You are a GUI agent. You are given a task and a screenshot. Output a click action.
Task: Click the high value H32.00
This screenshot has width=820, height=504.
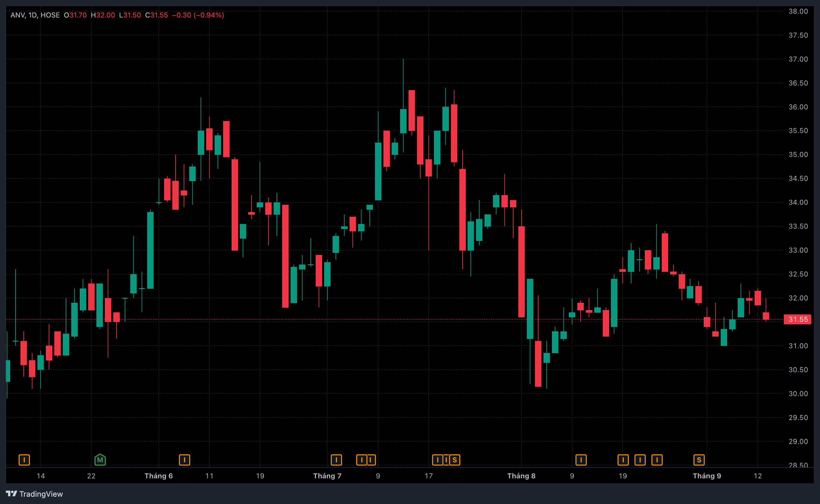103,15
